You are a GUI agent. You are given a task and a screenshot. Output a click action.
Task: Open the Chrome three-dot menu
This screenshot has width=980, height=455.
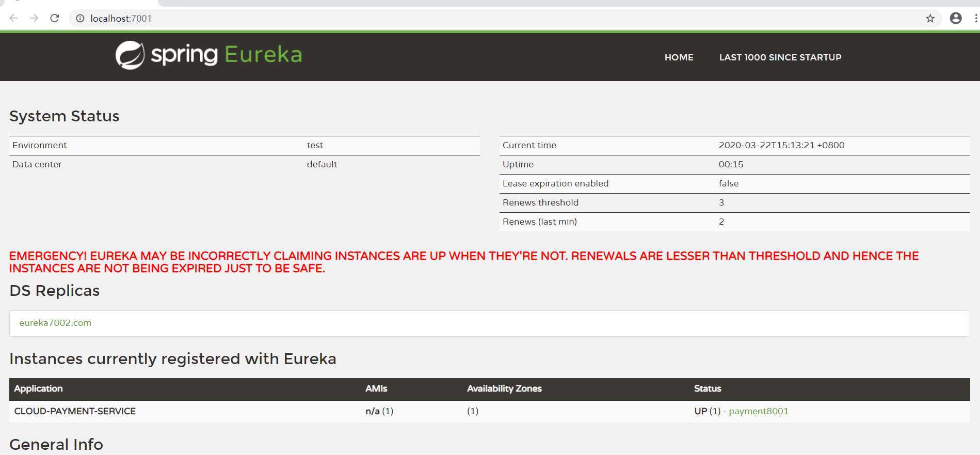click(975, 18)
